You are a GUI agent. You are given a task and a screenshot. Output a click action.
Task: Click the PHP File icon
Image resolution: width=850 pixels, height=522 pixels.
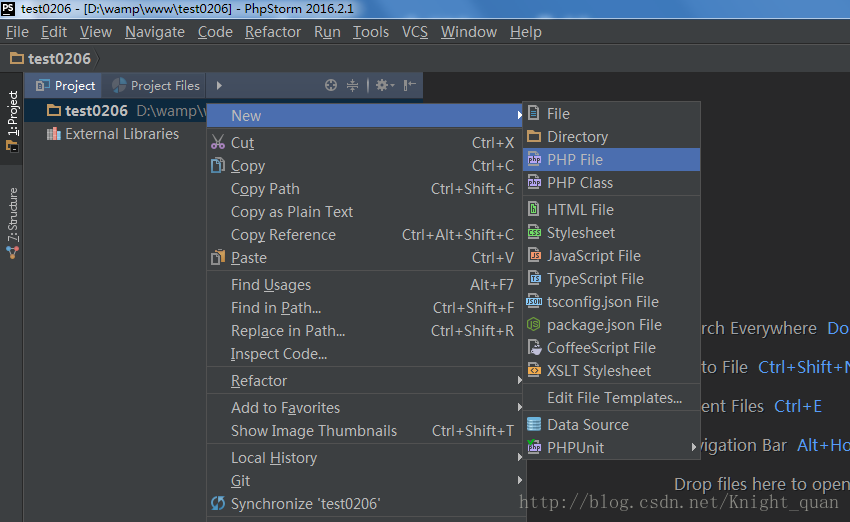click(535, 159)
